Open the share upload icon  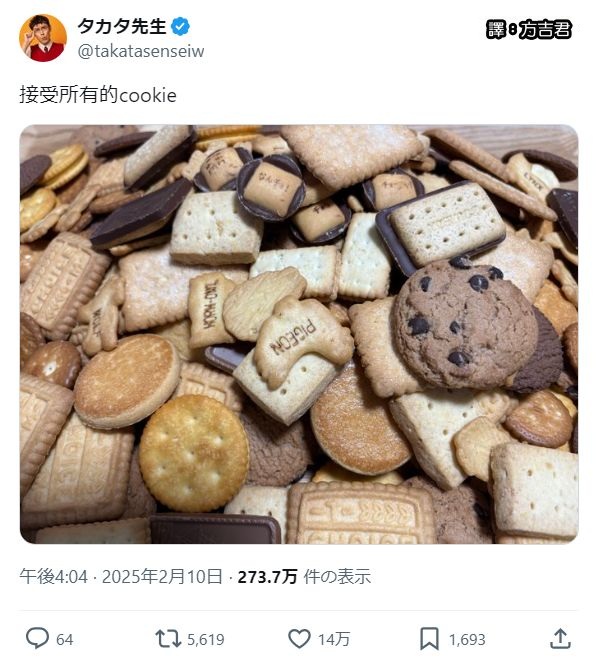[560, 638]
